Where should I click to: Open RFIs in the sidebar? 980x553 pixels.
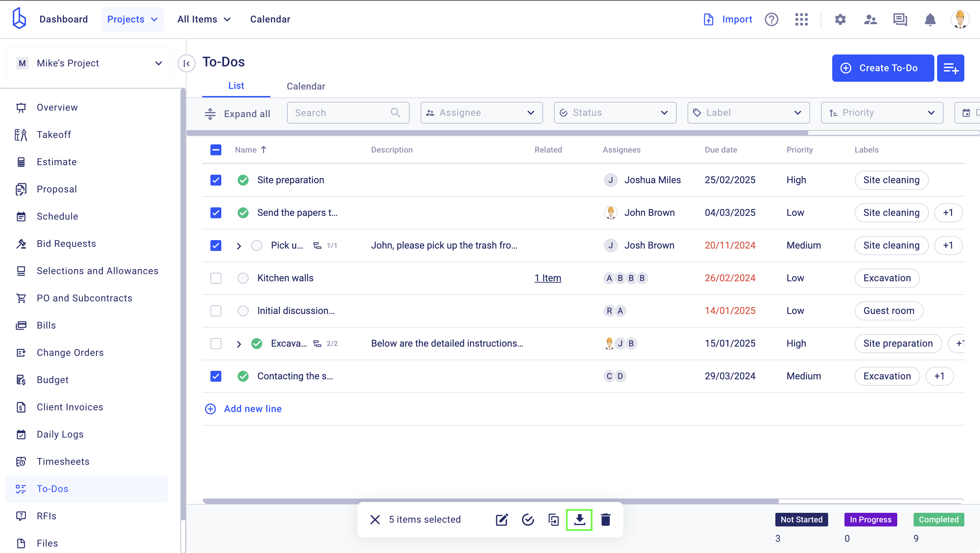pos(87,516)
